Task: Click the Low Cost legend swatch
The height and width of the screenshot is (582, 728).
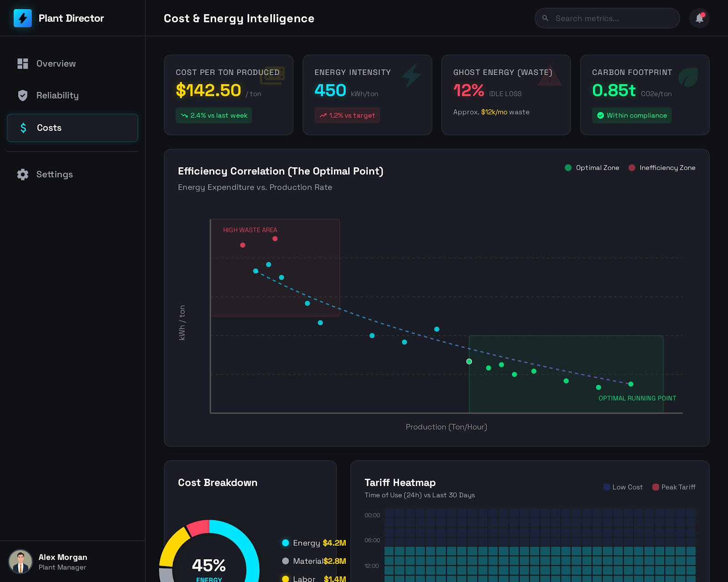Action: click(x=607, y=487)
